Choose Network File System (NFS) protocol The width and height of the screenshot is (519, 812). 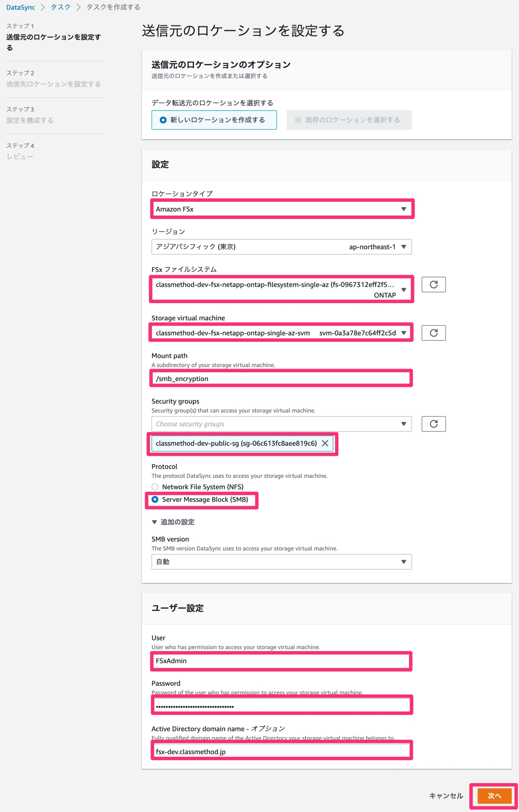pos(197,486)
